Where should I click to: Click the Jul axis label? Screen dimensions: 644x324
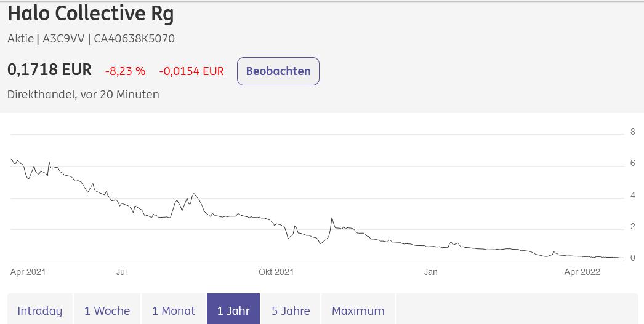pos(121,272)
